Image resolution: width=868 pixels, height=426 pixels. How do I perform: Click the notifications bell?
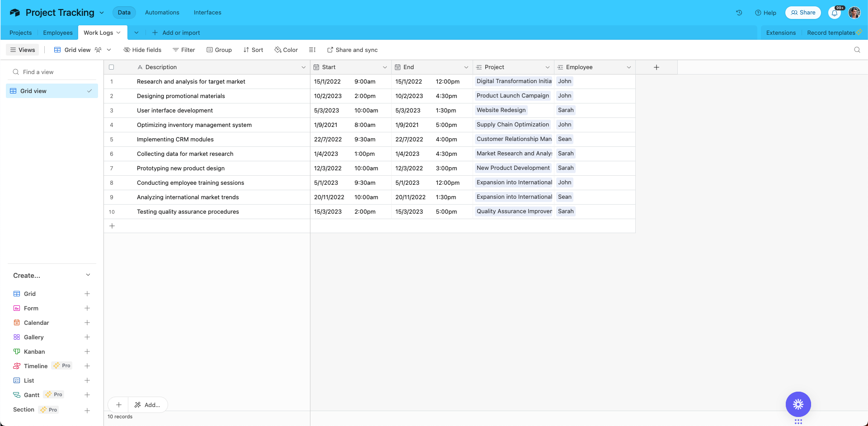pos(835,13)
